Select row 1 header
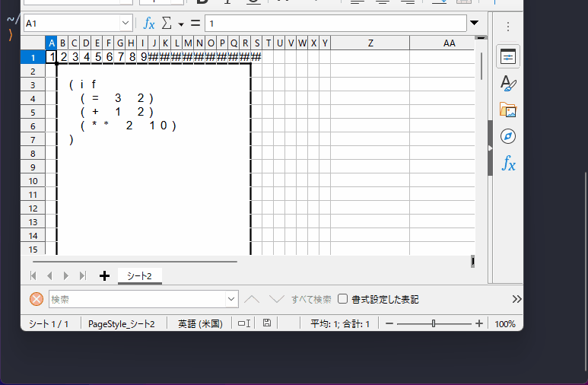Screen dimensions: 588x385 pyautogui.click(x=33, y=57)
